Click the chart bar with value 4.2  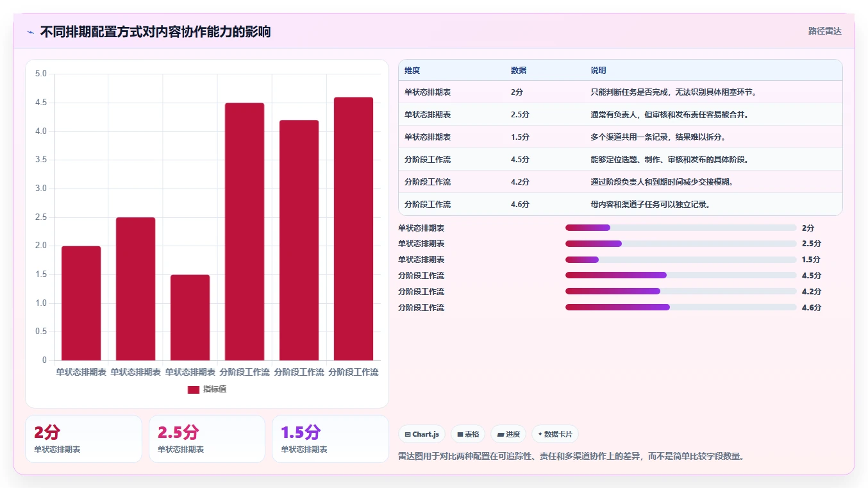coord(299,240)
